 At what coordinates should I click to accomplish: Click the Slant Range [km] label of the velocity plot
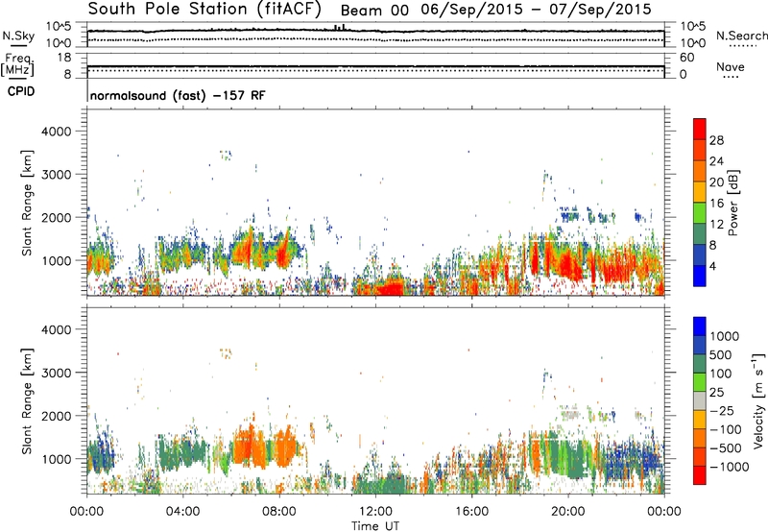click(x=27, y=400)
